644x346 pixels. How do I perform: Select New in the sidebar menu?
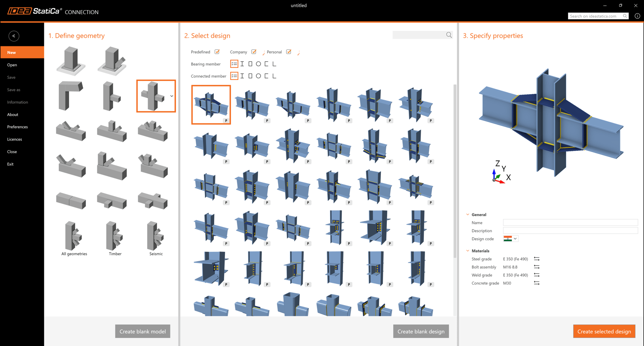pos(22,52)
